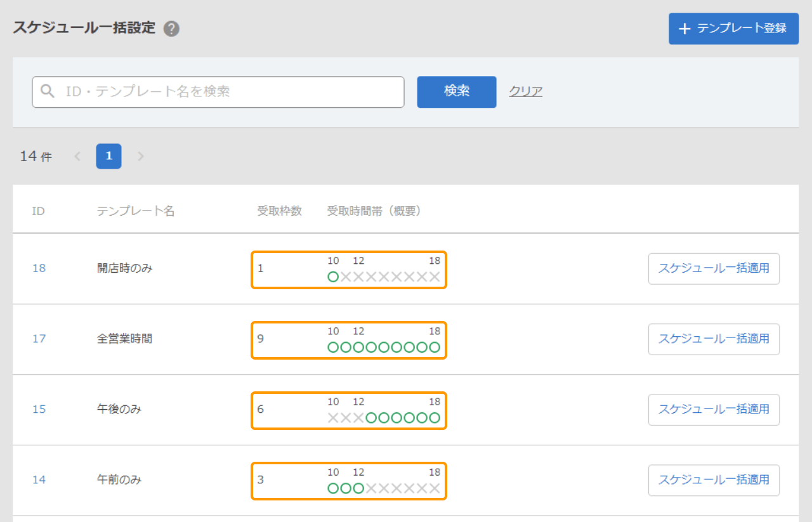This screenshot has height=522, width=812.
Task: Go to next page arrow
Action: (140, 156)
